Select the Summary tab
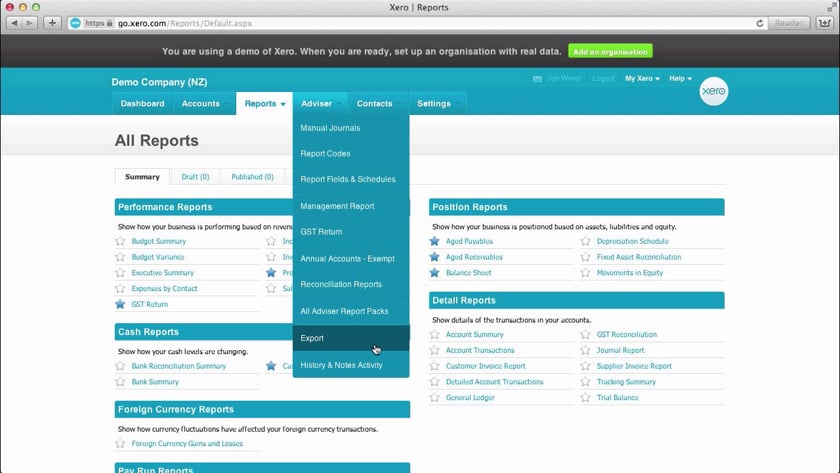Viewport: 840px width, 473px height. tap(142, 177)
